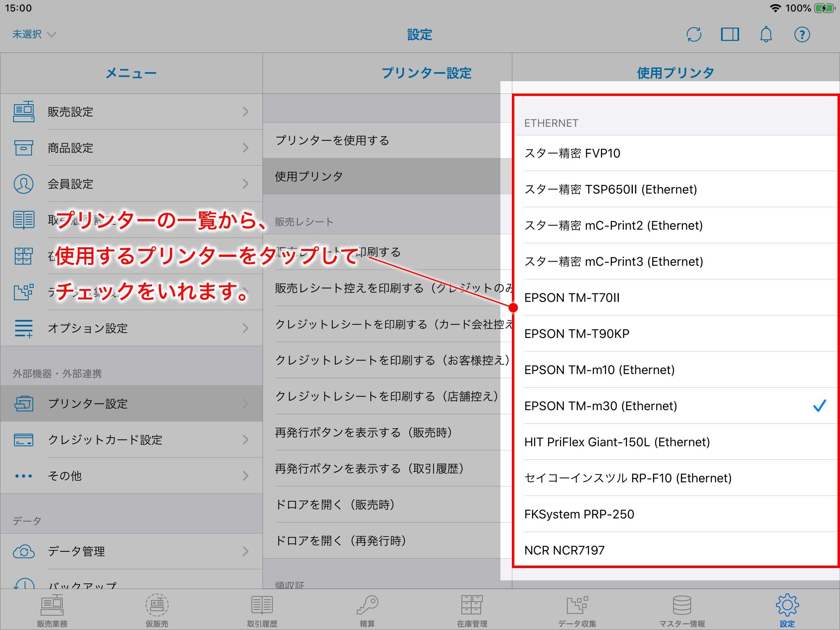Tap クレジットレシートを印刷する（お客様控え） row
Image resolution: width=840 pixels, height=630 pixels.
click(387, 360)
